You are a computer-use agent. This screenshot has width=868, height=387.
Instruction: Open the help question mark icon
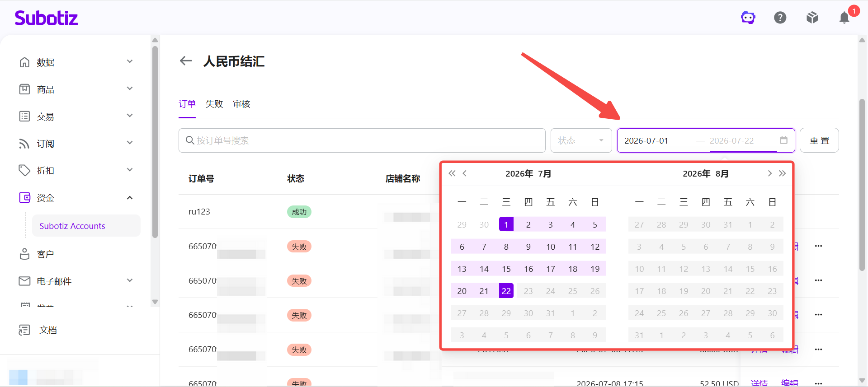click(x=780, y=18)
